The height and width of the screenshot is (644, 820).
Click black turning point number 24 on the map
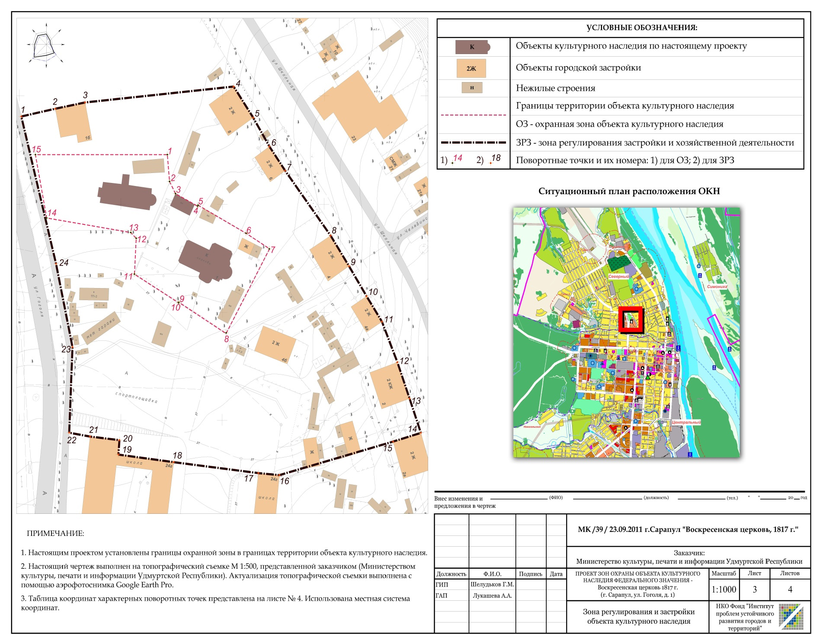(64, 263)
